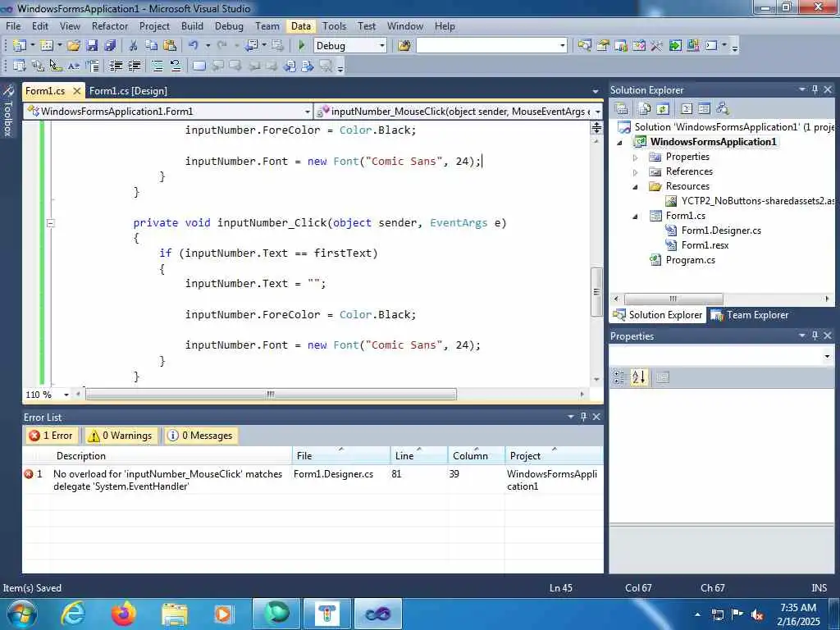Click the Find in Files icon

(404, 46)
